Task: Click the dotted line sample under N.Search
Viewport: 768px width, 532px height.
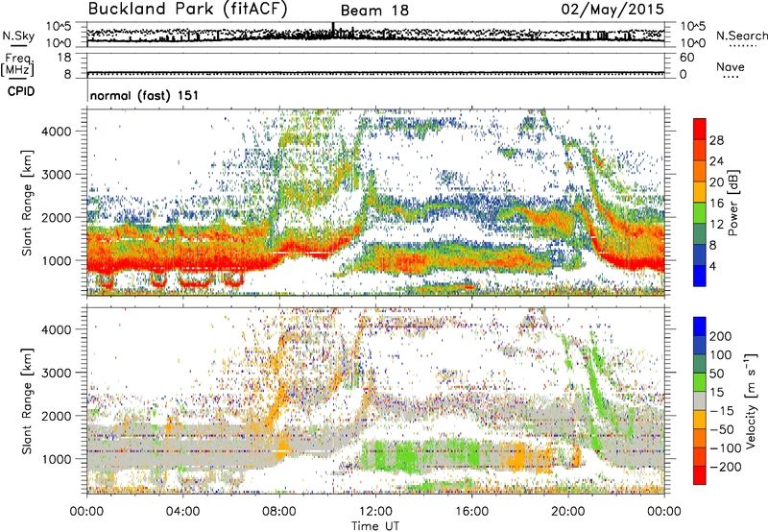Action: tap(742, 46)
